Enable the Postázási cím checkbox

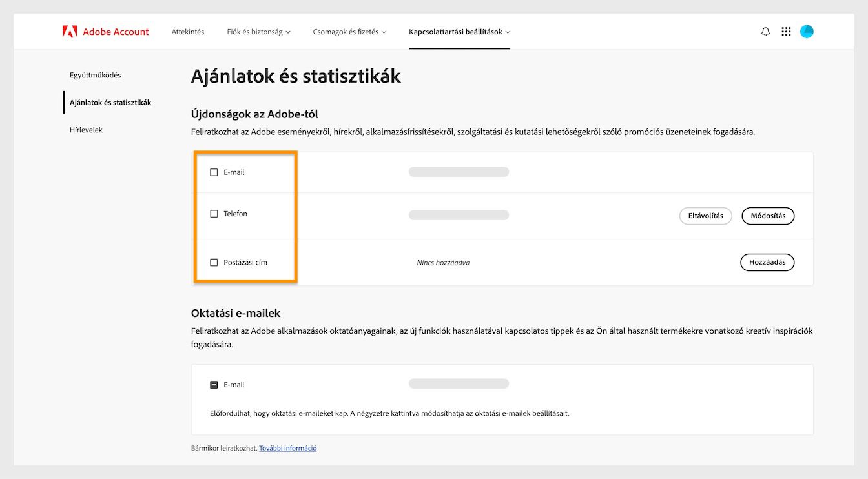(x=214, y=262)
